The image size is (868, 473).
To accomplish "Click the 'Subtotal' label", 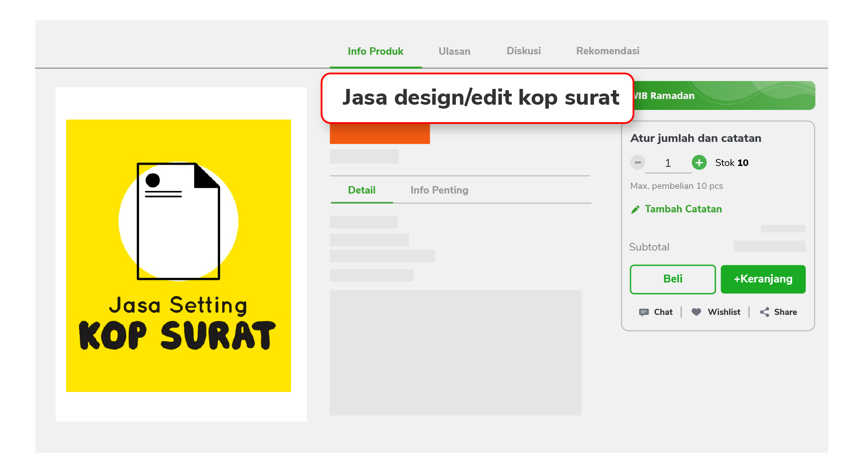I will tap(649, 247).
